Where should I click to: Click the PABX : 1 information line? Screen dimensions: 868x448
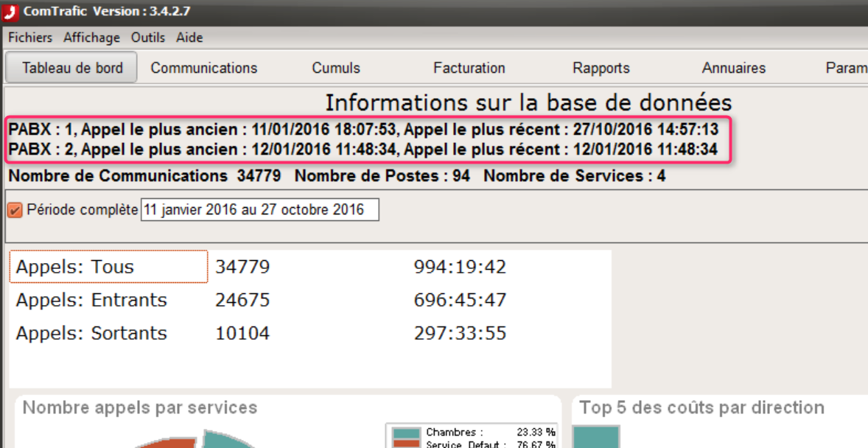[363, 130]
